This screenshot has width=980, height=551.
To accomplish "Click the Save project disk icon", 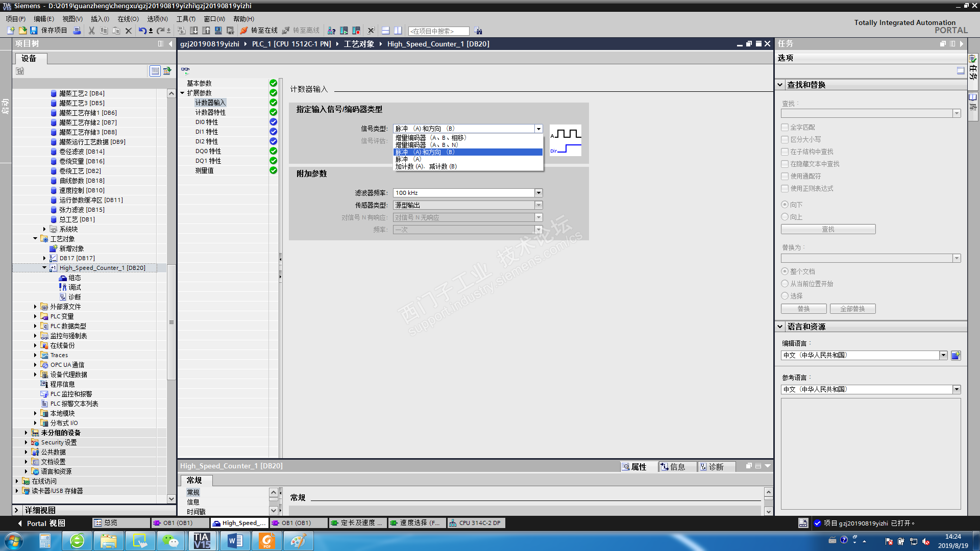I will pyautogui.click(x=34, y=31).
